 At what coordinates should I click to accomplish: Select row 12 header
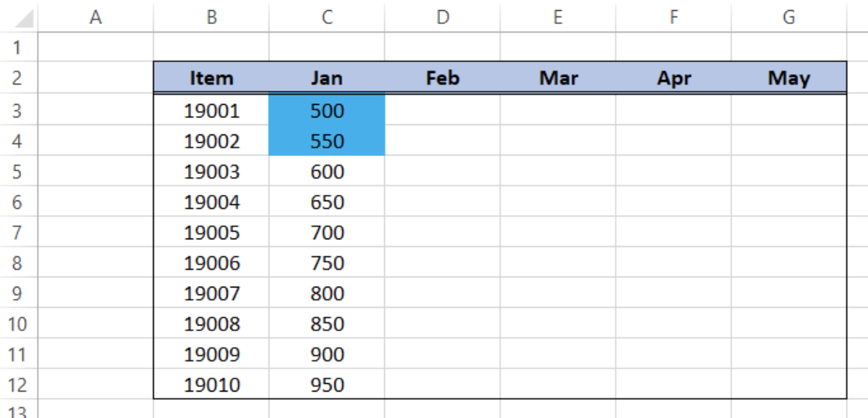click(17, 385)
